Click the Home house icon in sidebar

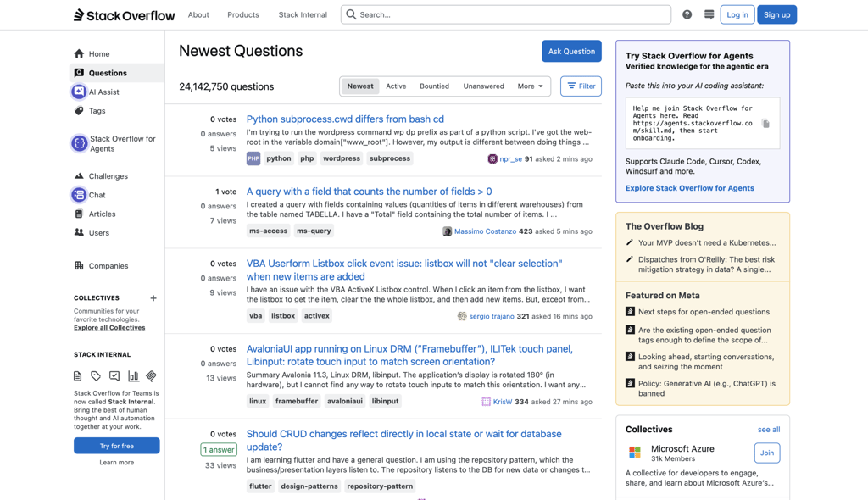[79, 53]
